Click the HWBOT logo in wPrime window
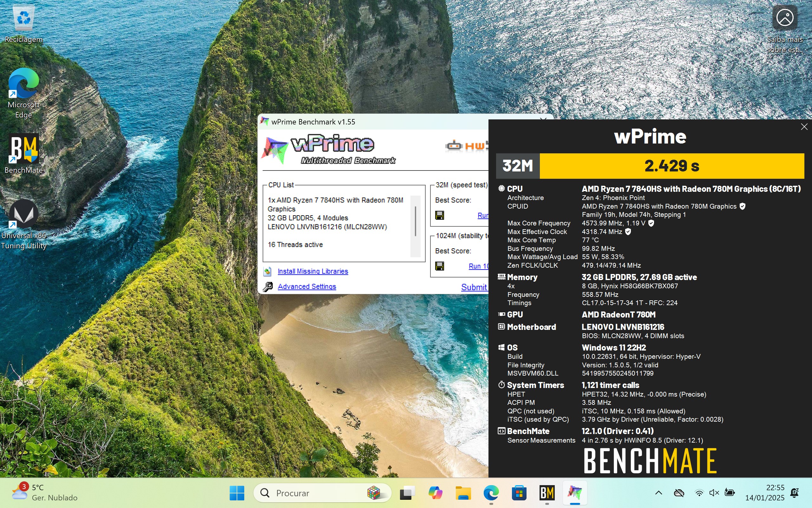 click(x=466, y=145)
